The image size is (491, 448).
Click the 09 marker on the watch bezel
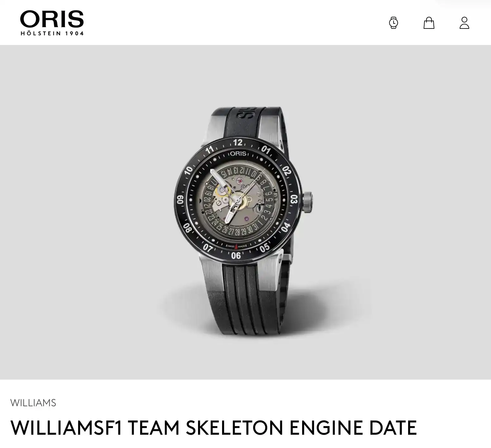click(x=180, y=199)
